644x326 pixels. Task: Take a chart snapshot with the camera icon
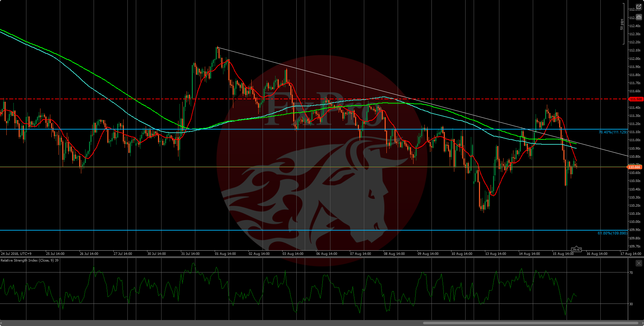pyautogui.click(x=639, y=17)
